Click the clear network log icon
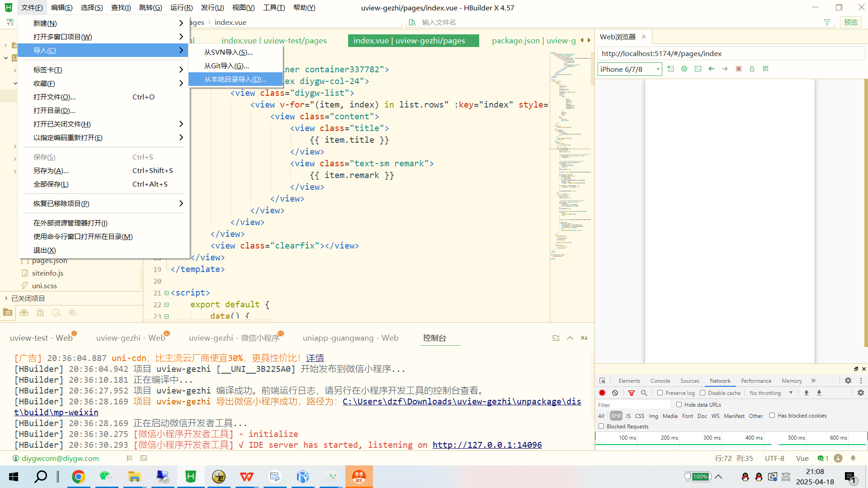Image resolution: width=868 pixels, height=488 pixels. [x=615, y=393]
